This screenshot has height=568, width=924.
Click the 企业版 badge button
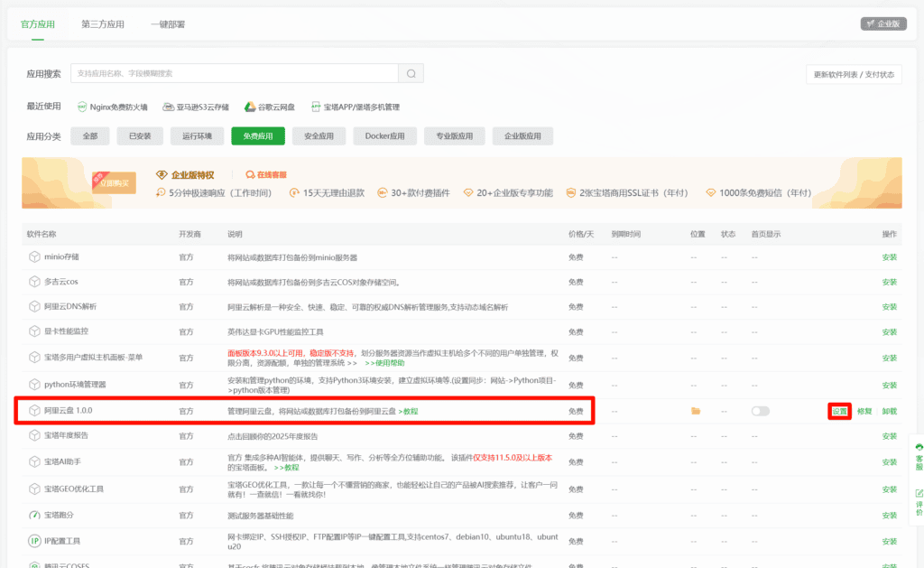[883, 23]
